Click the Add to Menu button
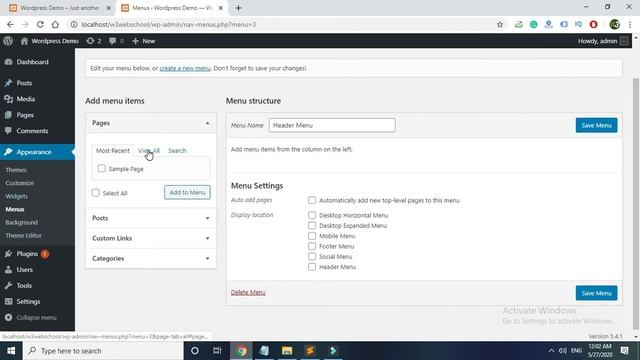Image resolution: width=640 pixels, height=360 pixels. point(187,192)
